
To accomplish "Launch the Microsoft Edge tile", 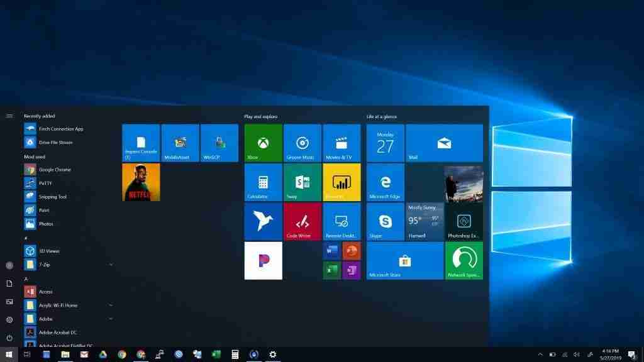I will (x=386, y=182).
